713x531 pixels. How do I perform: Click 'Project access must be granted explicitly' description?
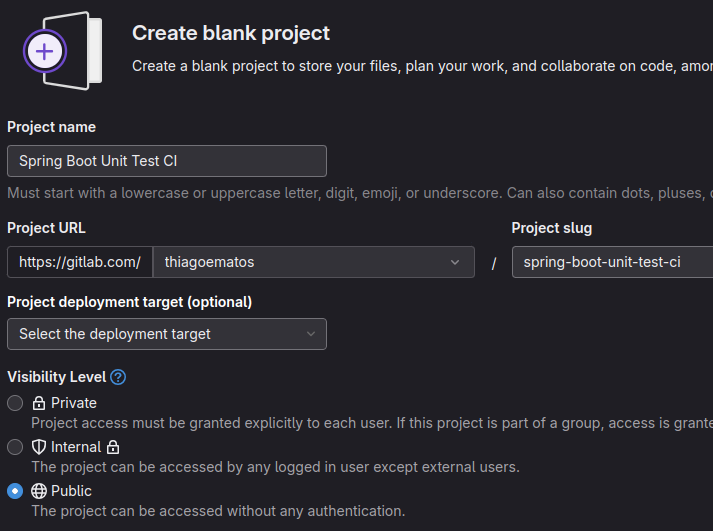(372, 423)
